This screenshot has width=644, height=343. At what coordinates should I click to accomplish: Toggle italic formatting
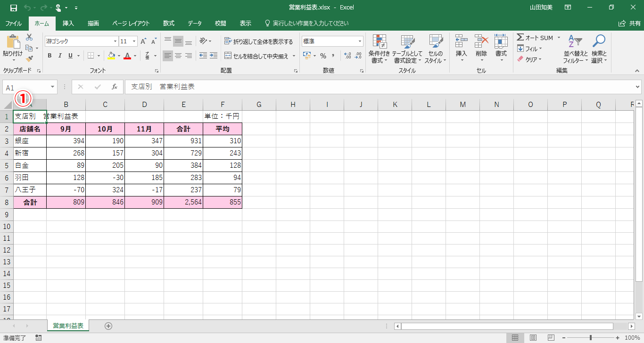tap(60, 56)
